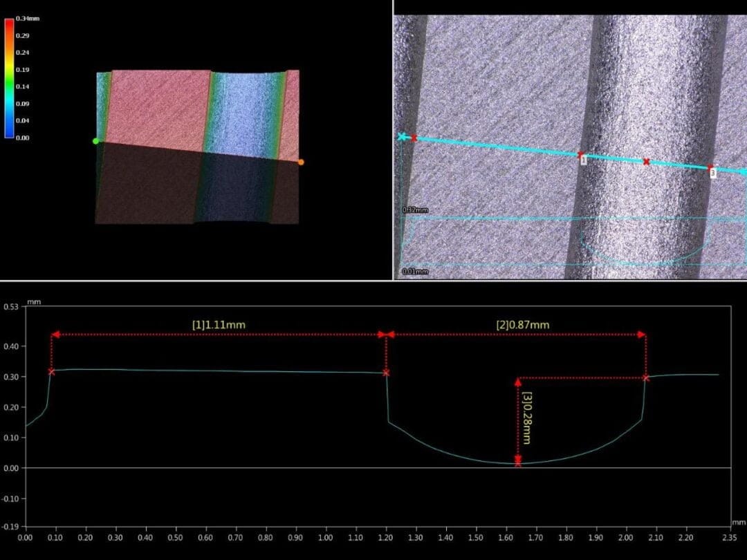This screenshot has width=747, height=560.
Task: Click red X at groove bottom in graph
Action: [x=518, y=463]
